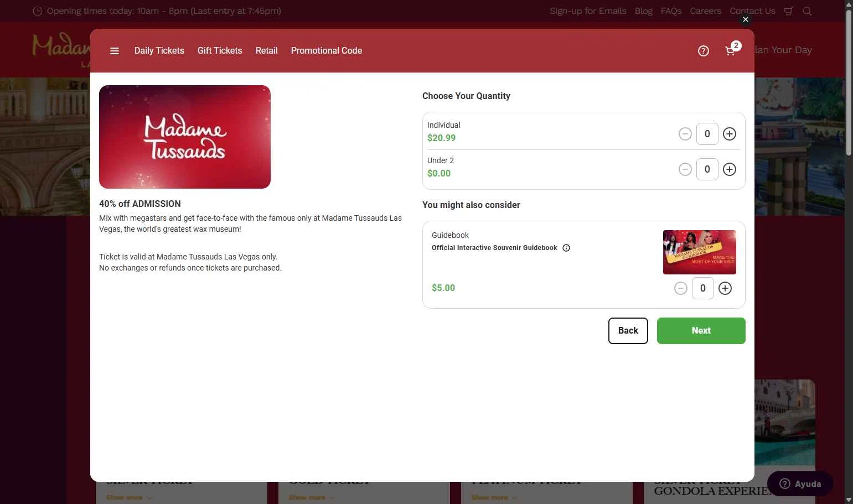The image size is (853, 504).
Task: Visit the Blog link in top bar
Action: pos(644,11)
